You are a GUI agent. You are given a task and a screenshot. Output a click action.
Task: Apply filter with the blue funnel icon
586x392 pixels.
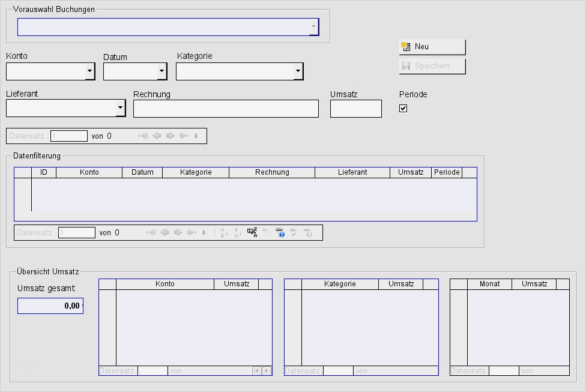tap(280, 233)
